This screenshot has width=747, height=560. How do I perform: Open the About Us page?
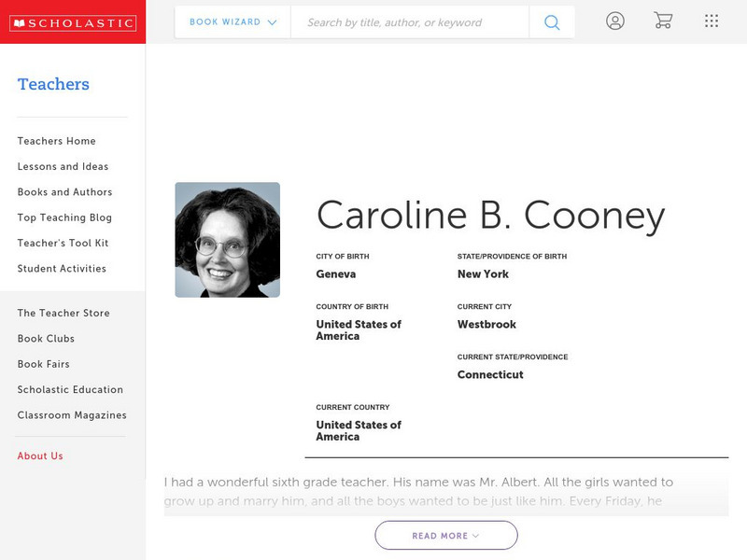click(x=39, y=455)
